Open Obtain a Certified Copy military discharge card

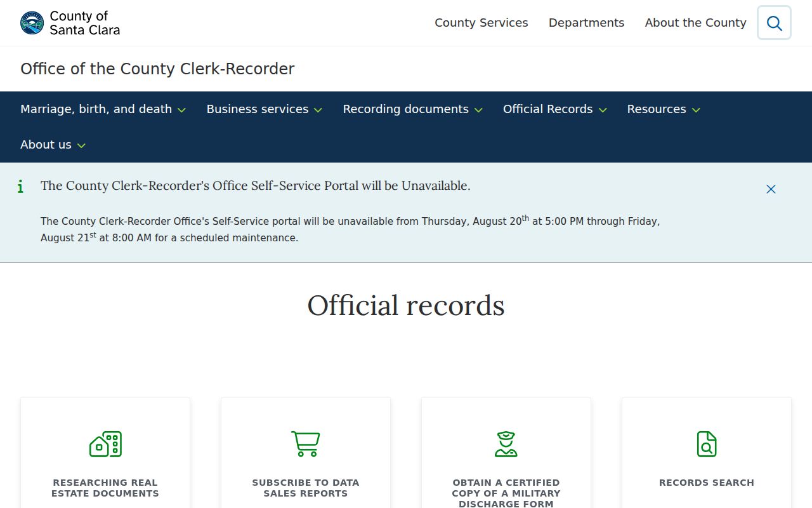[x=506, y=453]
